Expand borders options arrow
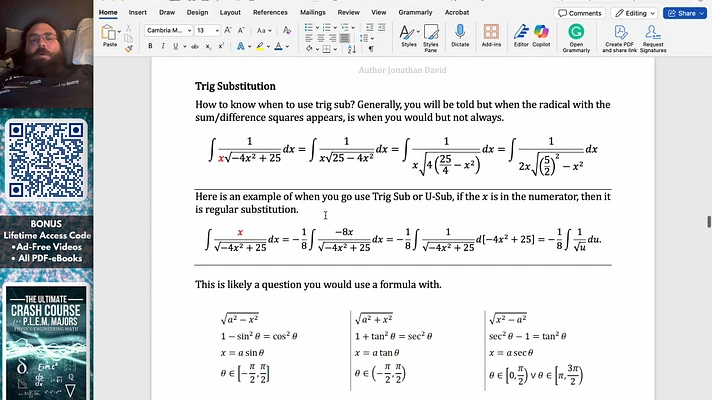Image resolution: width=712 pixels, height=400 pixels. 335,49
